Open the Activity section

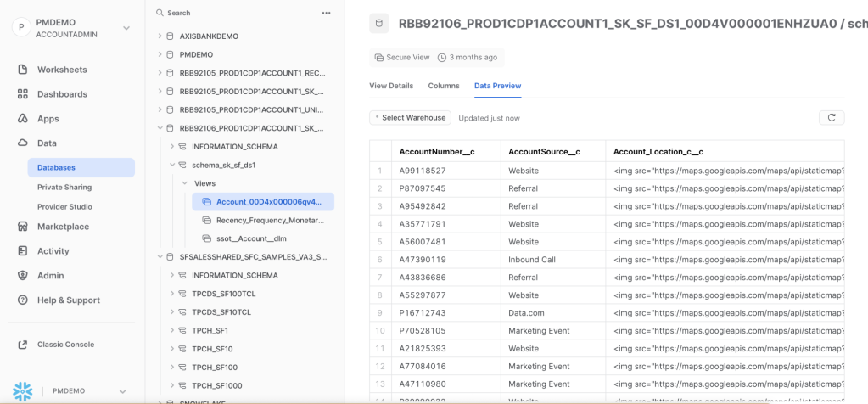click(x=53, y=250)
